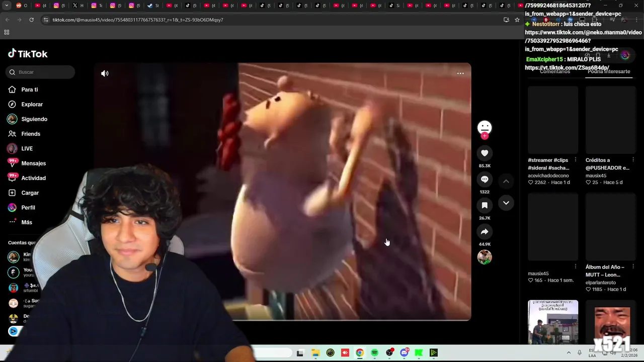Open File Explorer from the taskbar
The height and width of the screenshot is (362, 644).
pos(315,353)
